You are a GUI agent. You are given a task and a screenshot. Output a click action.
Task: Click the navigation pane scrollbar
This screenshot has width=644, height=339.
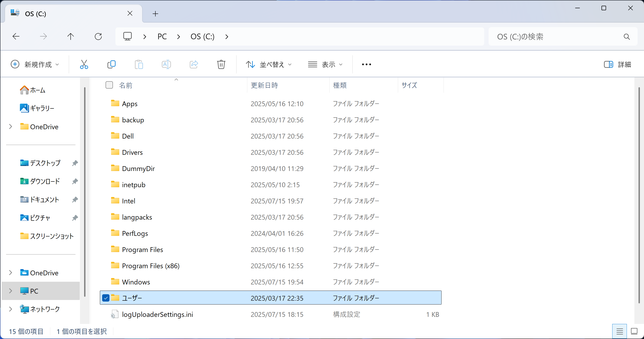(x=85, y=192)
